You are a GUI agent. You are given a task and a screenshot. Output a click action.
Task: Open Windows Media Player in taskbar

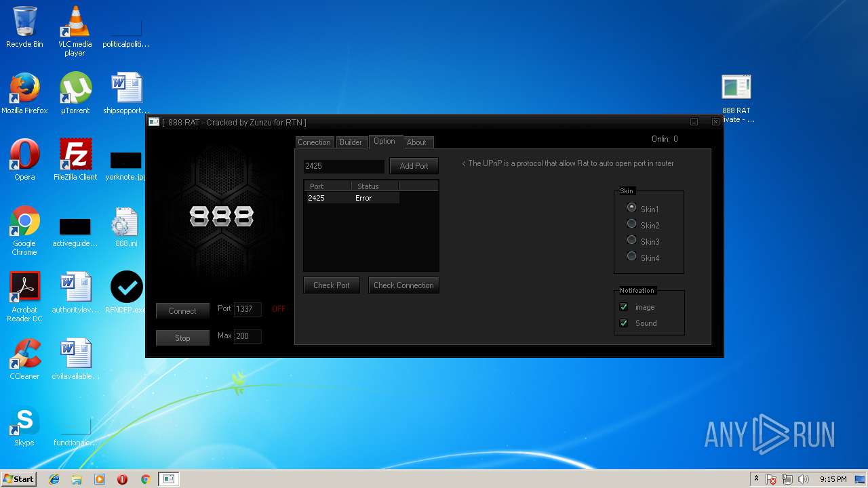coord(100,479)
